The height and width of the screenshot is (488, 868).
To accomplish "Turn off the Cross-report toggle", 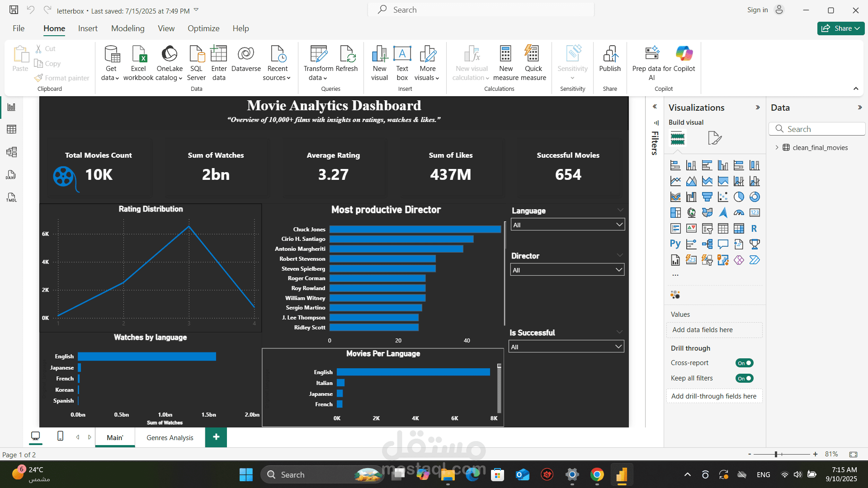I will (x=744, y=363).
